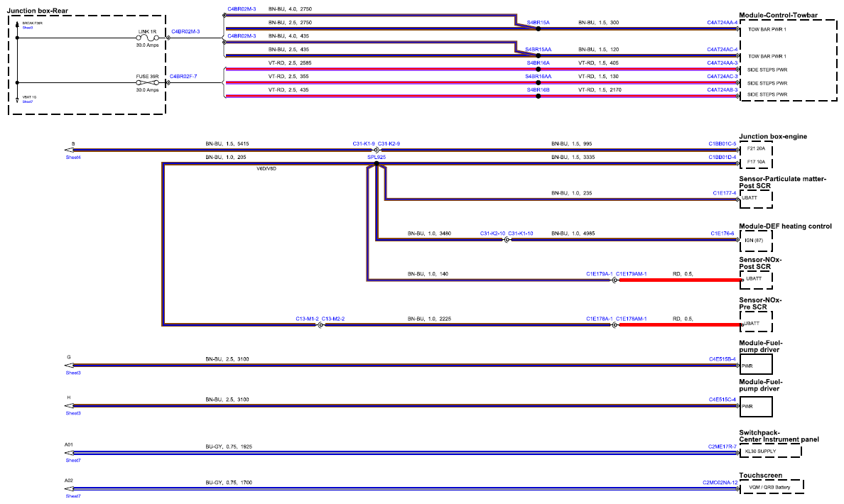Select the off-page arrow labeled A02

(69, 489)
